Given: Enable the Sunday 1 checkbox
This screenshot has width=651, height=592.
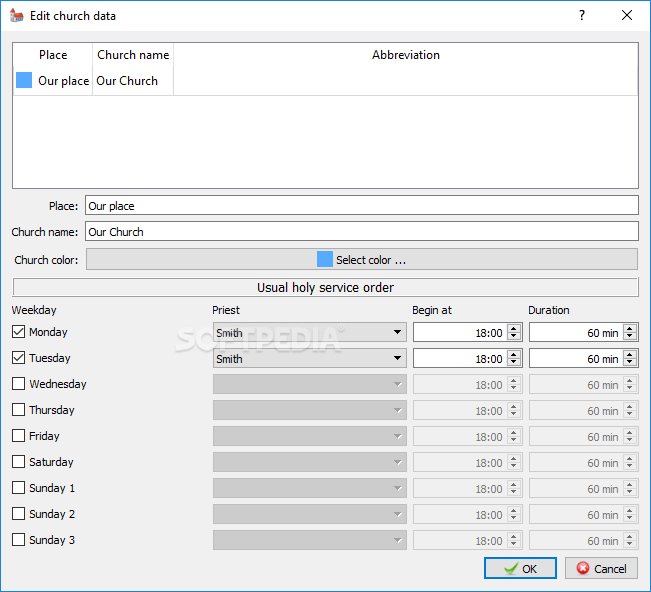Looking at the screenshot, I should point(18,488).
